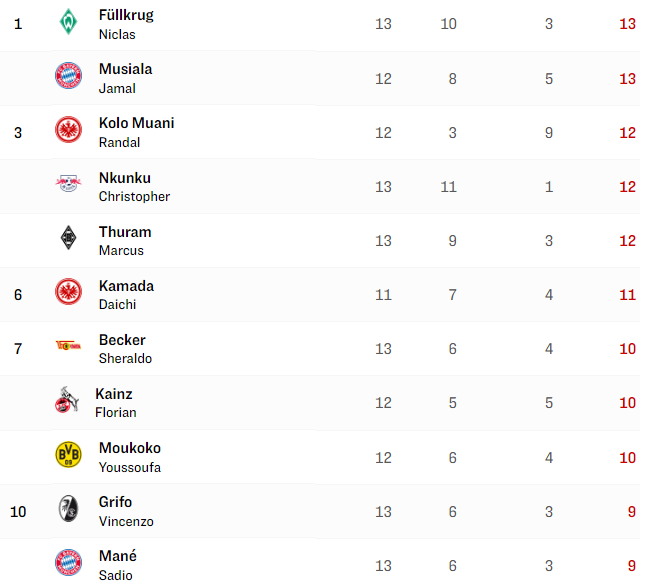Click the FC Köln logo beside Kainz
The height and width of the screenshot is (585, 648).
click(x=67, y=400)
